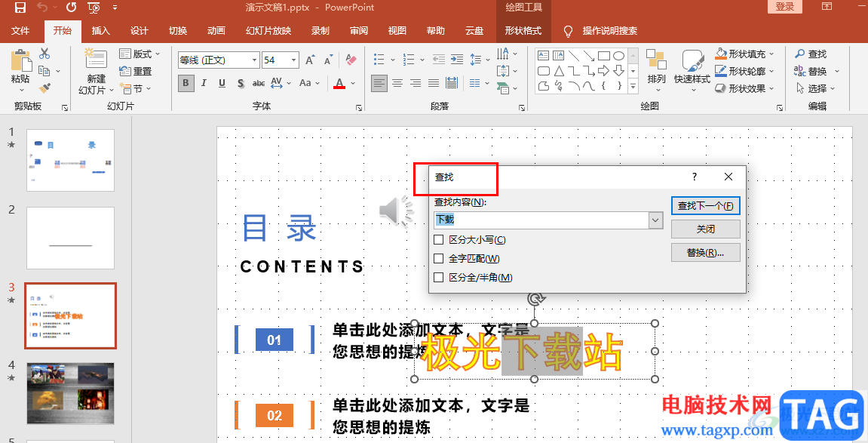Select slide 4 thumbnail
The image size is (868, 443).
(70, 393)
